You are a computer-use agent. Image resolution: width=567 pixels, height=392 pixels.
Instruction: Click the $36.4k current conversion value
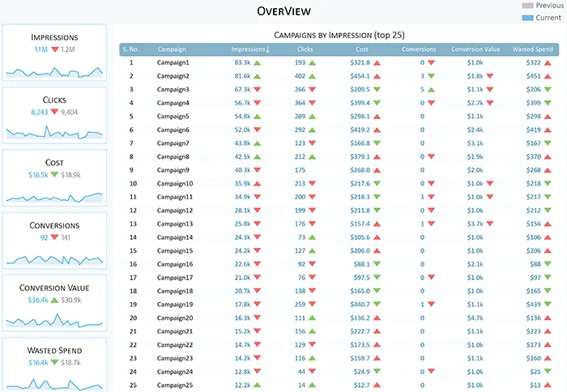pos(38,300)
